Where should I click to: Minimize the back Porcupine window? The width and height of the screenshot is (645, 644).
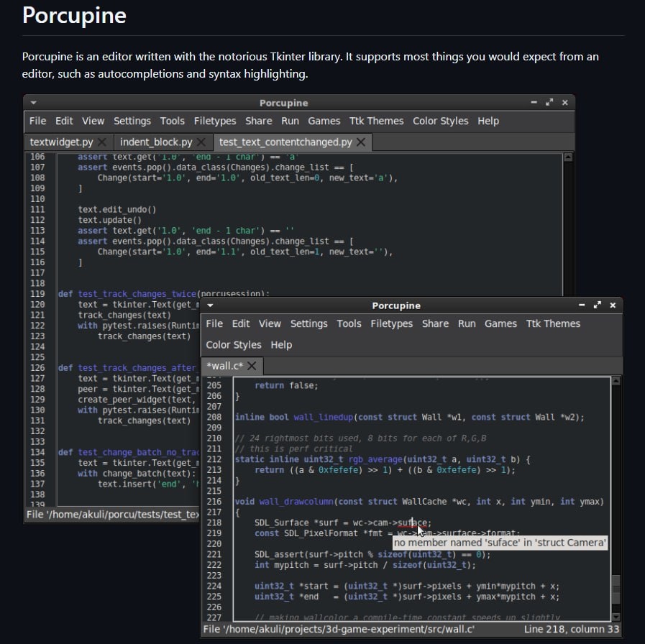coord(534,102)
